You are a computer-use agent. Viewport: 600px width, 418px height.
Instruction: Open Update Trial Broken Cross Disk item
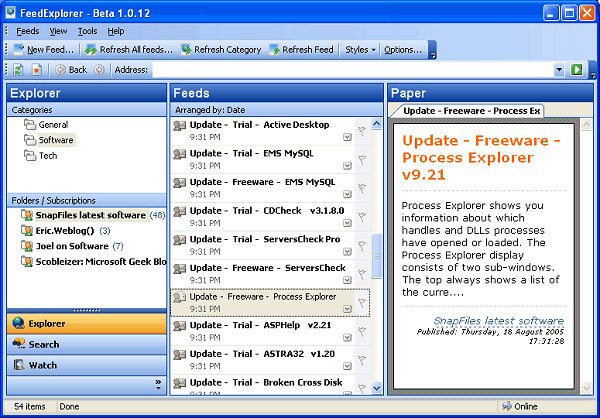pos(262,385)
